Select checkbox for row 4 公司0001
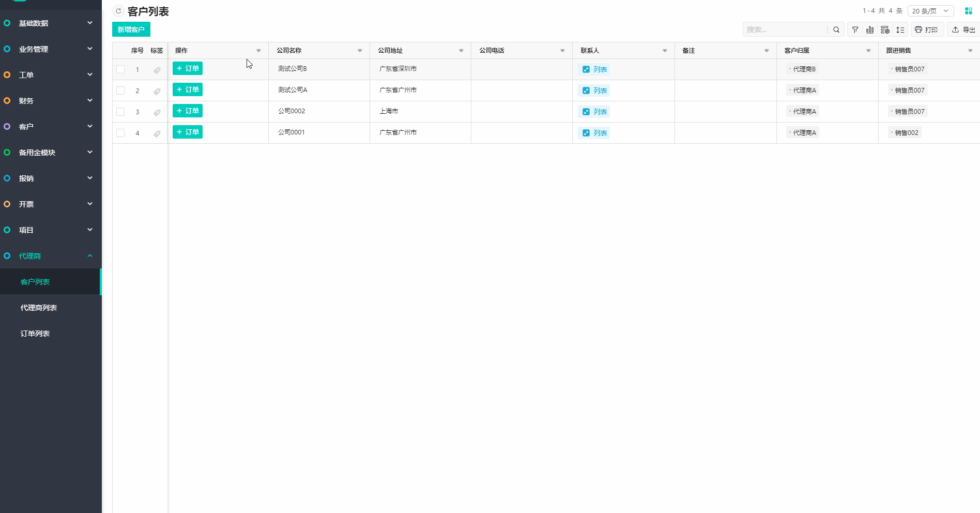 [x=120, y=133]
